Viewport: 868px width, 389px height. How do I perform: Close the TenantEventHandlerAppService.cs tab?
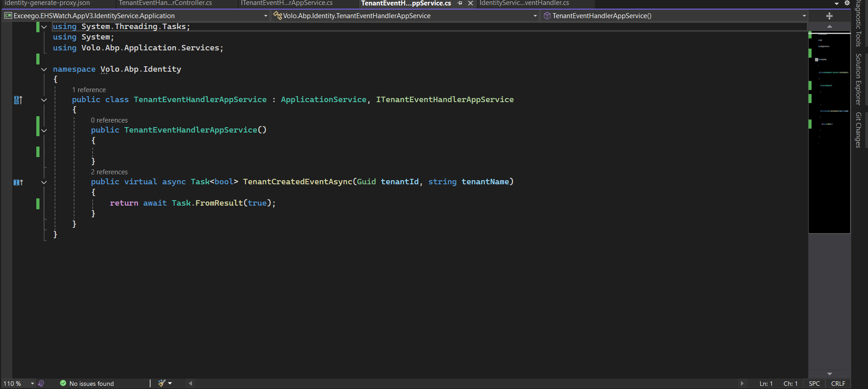pyautogui.click(x=471, y=3)
